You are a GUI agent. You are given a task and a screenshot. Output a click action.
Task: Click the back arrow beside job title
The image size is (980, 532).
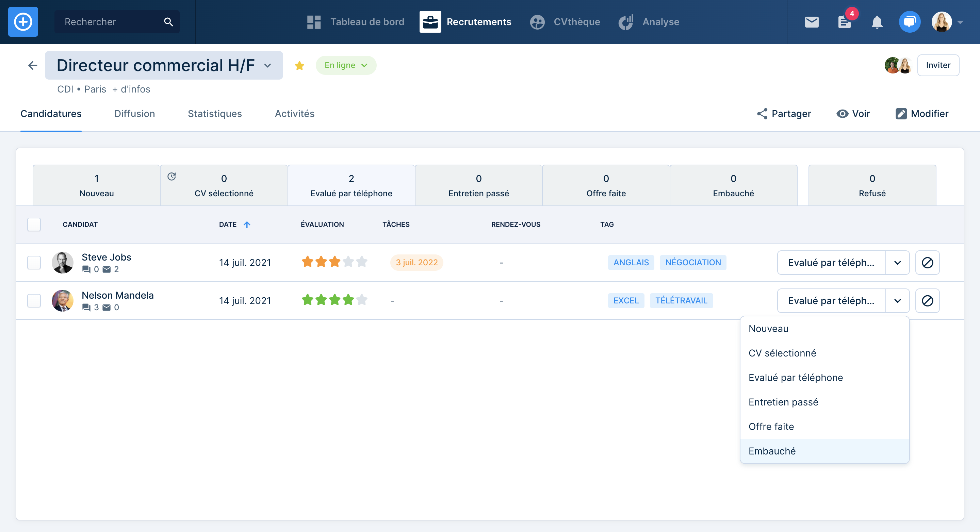(33, 65)
